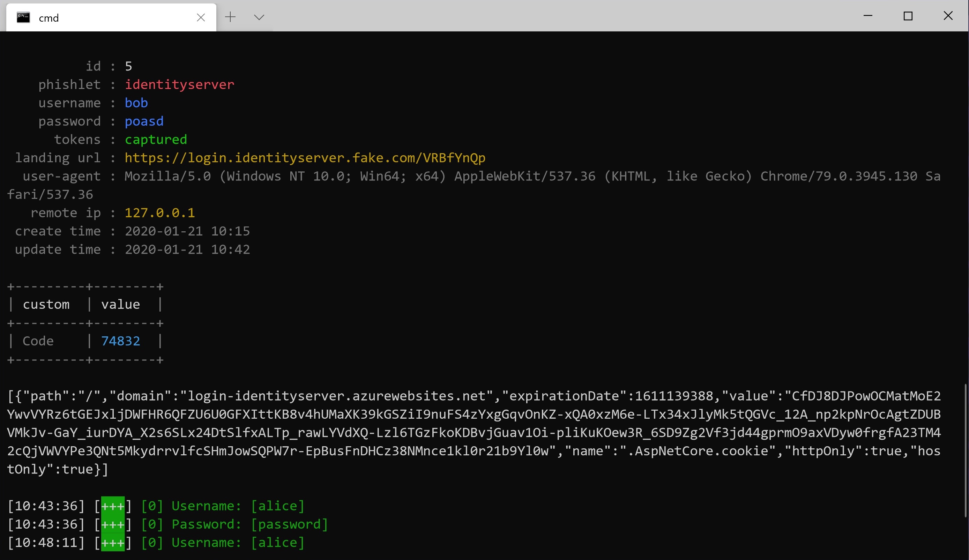The image size is (969, 560).
Task: Click the phishlet field label
Action: tap(69, 84)
